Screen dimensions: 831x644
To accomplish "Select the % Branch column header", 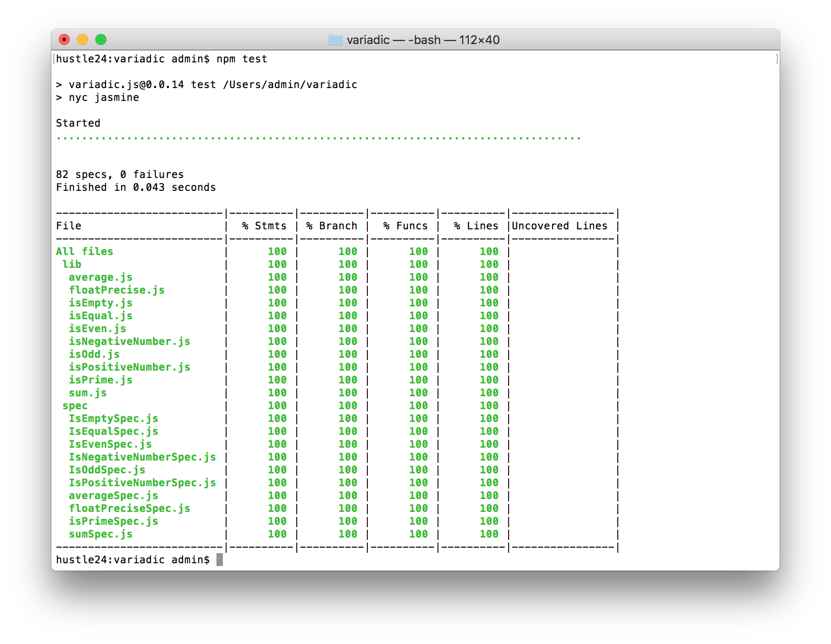I will coord(332,226).
